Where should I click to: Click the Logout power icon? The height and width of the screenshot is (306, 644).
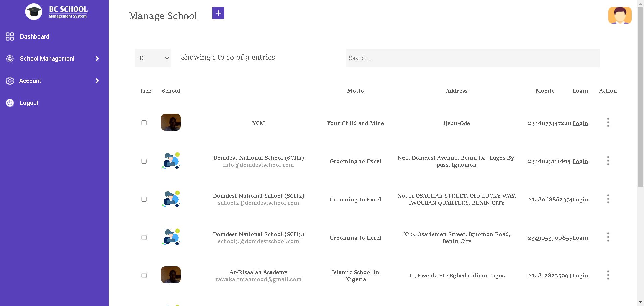(x=10, y=103)
